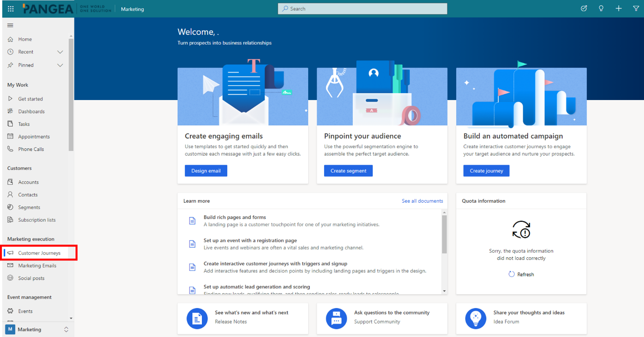Click the filter funnel icon in top bar
Screen dimensions: 644x337
point(636,8)
